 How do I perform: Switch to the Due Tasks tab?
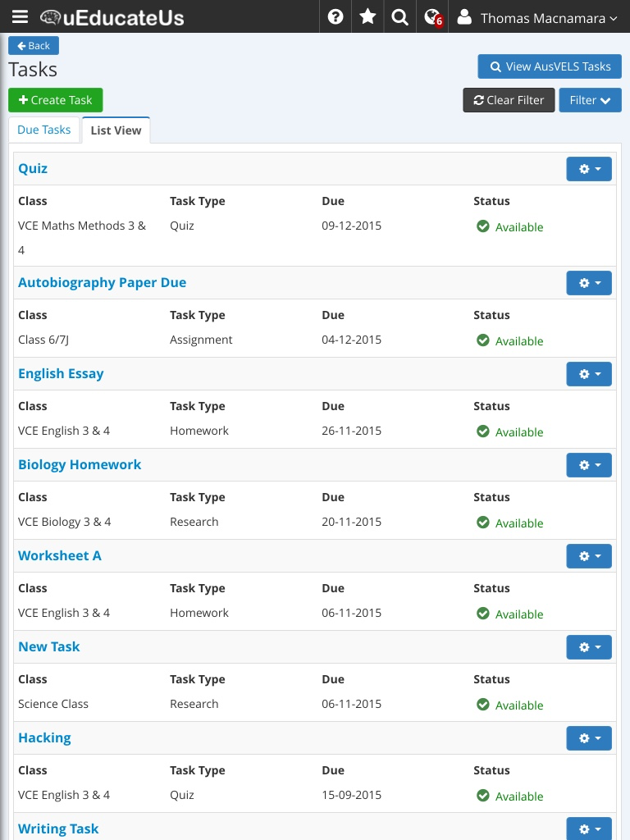44,130
